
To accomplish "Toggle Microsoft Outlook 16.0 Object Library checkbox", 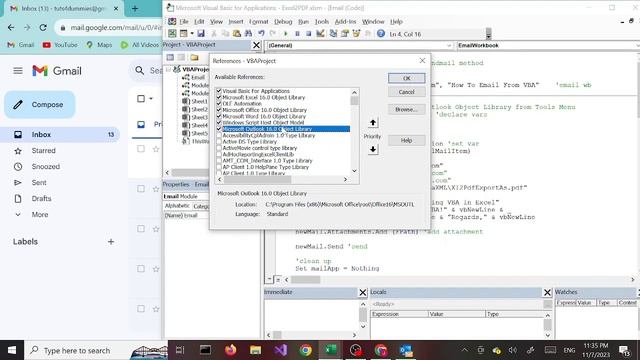I will pos(219,129).
